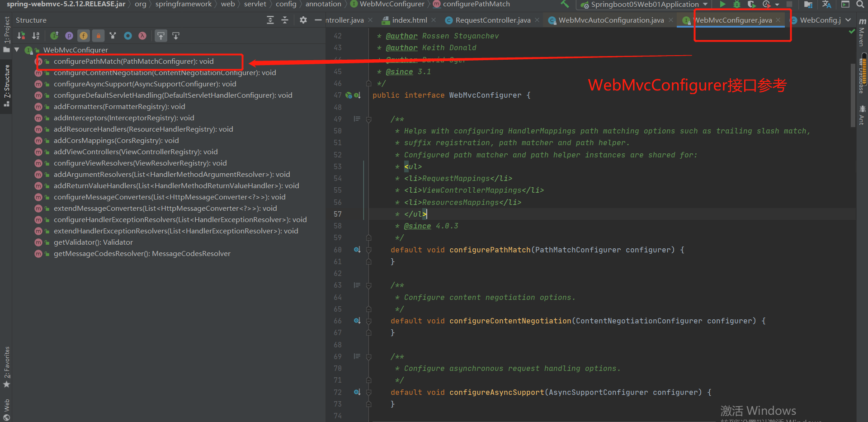Select addInterceptors(InterceptorRegistry) in Structure
Image resolution: width=868 pixels, height=422 pixels.
[x=124, y=118]
